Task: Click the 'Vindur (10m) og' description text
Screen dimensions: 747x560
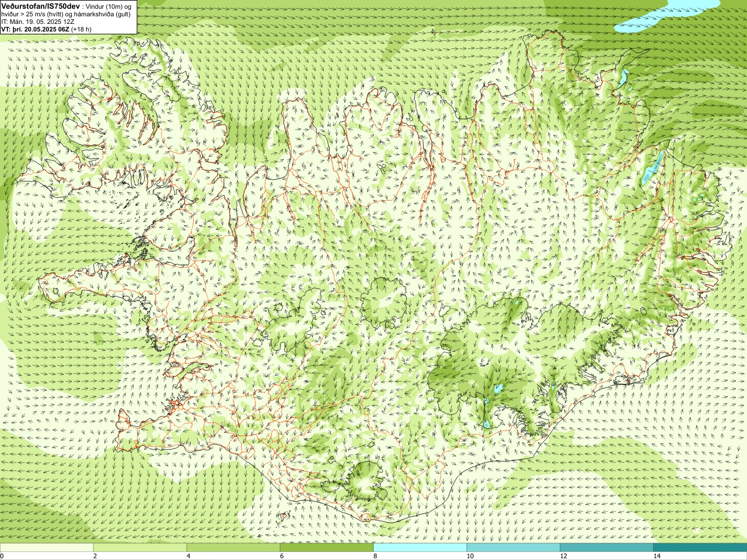Action: click(109, 6)
